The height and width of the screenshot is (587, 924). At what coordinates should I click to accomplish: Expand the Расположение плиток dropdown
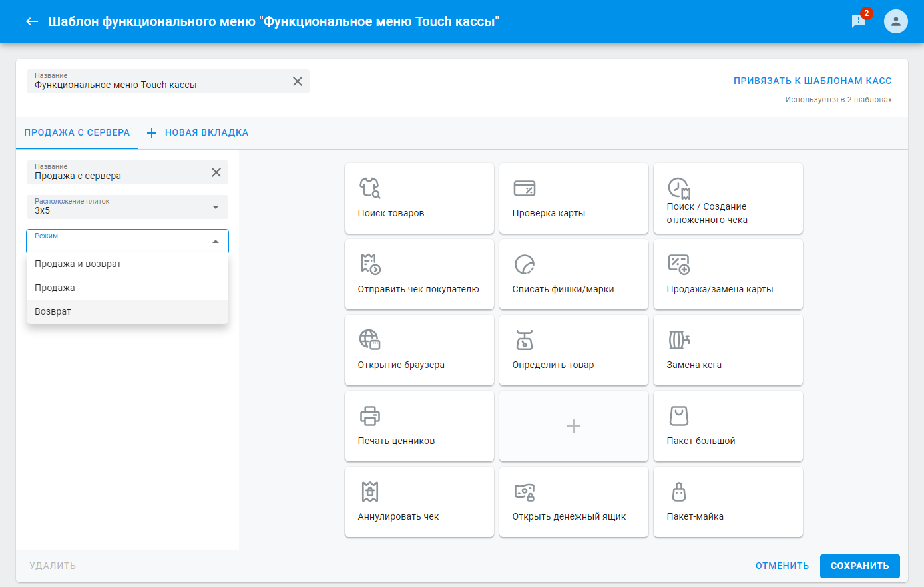pos(215,207)
